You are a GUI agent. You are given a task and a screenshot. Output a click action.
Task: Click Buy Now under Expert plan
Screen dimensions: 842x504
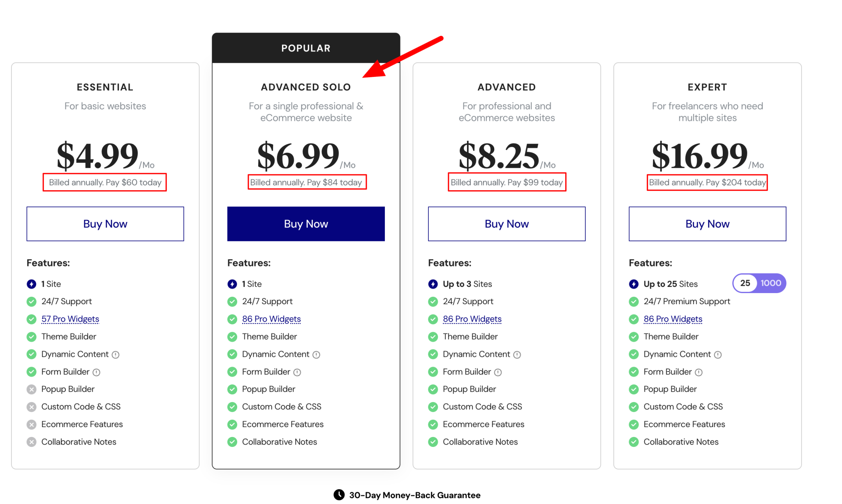707,224
